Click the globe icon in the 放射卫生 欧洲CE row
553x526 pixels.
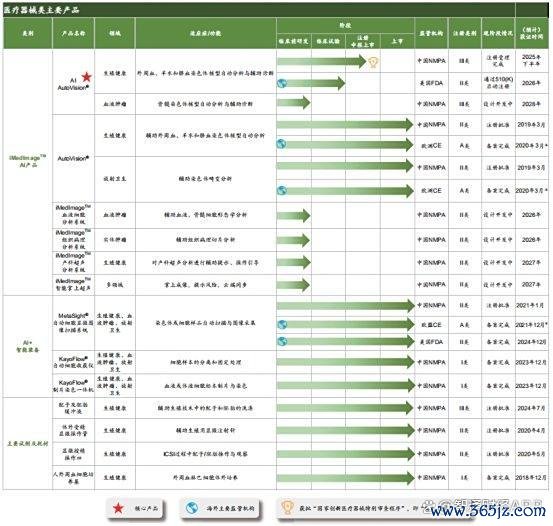click(x=281, y=191)
